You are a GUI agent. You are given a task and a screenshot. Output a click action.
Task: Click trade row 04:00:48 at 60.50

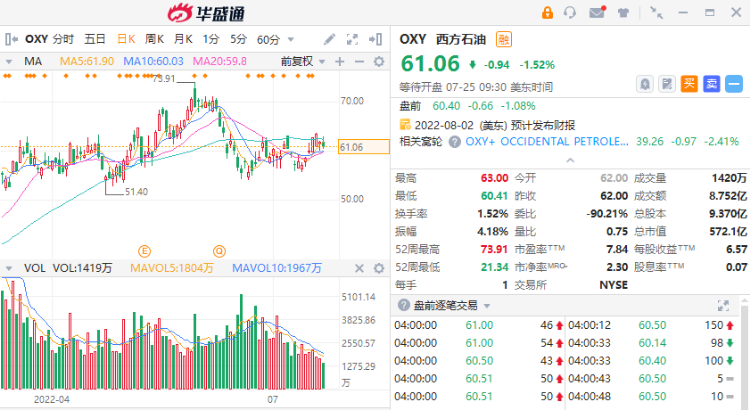point(651,396)
